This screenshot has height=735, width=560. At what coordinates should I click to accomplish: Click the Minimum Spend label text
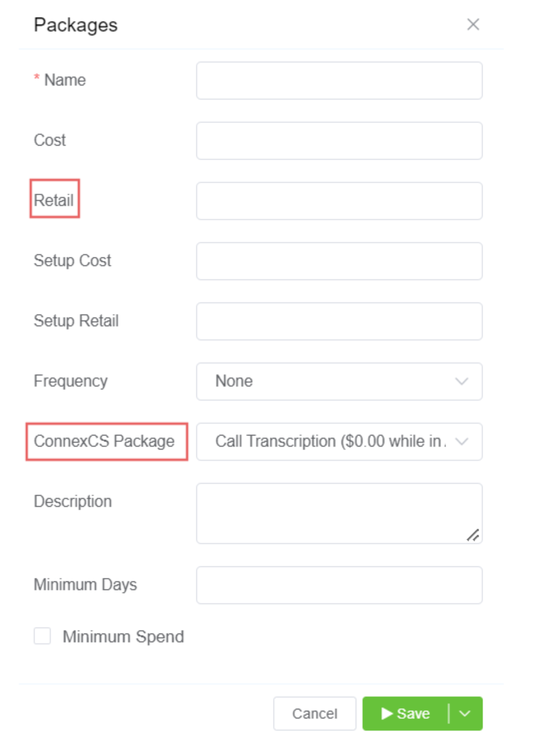coord(123,637)
